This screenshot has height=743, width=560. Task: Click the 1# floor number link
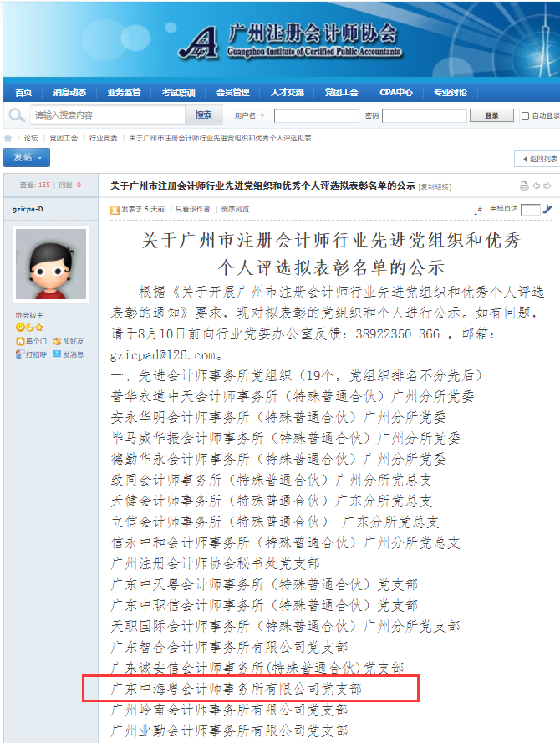point(478,211)
